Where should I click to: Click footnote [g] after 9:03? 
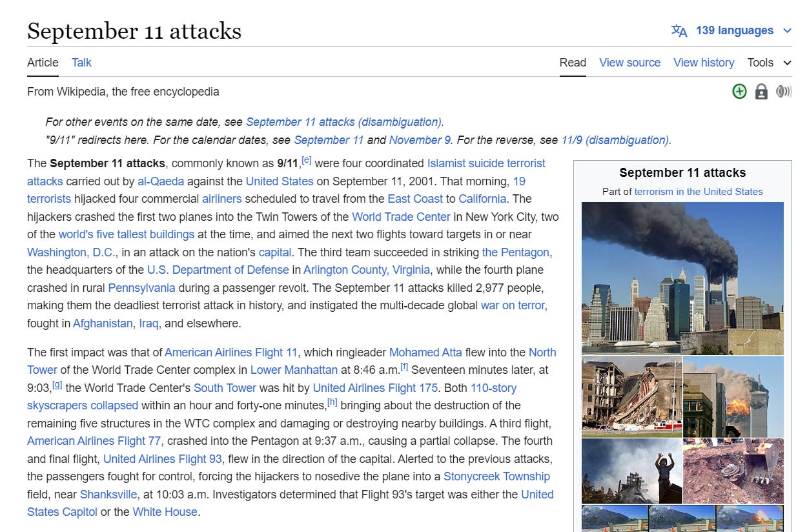(x=57, y=385)
